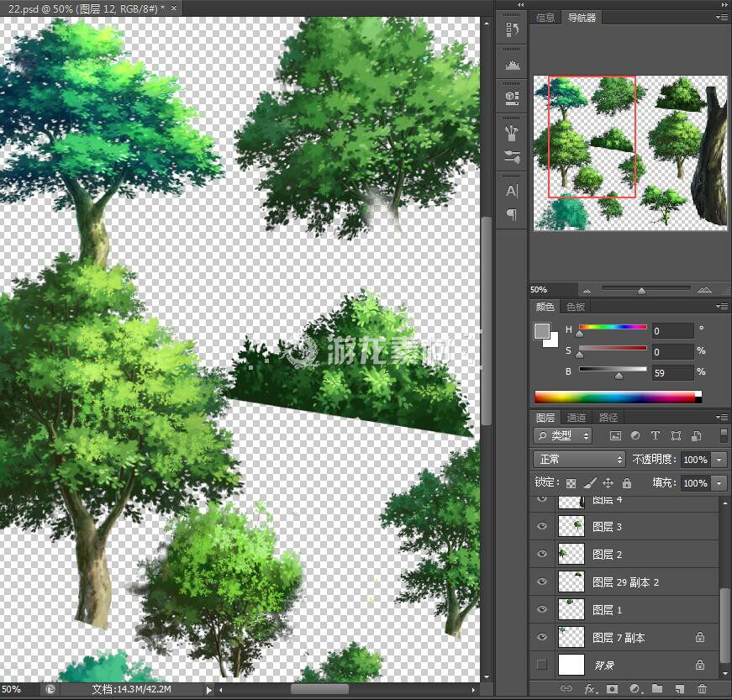Add a layer style with fx button

(590, 689)
